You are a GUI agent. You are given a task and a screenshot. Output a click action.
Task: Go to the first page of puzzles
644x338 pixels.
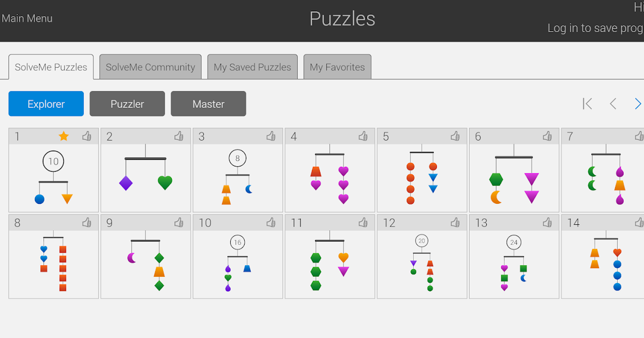(x=588, y=104)
